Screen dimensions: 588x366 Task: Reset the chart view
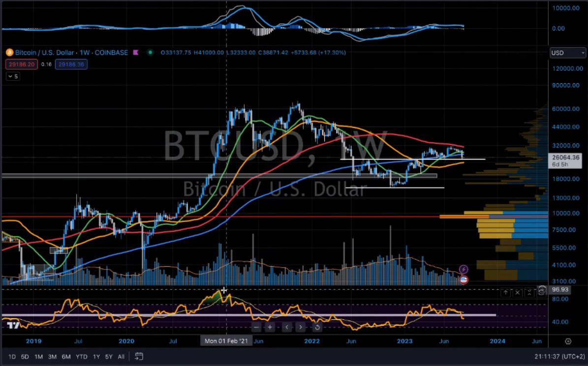point(317,327)
